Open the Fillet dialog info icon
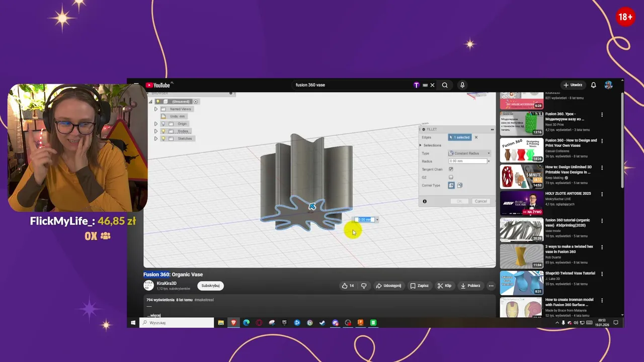The image size is (644, 362). click(x=425, y=201)
